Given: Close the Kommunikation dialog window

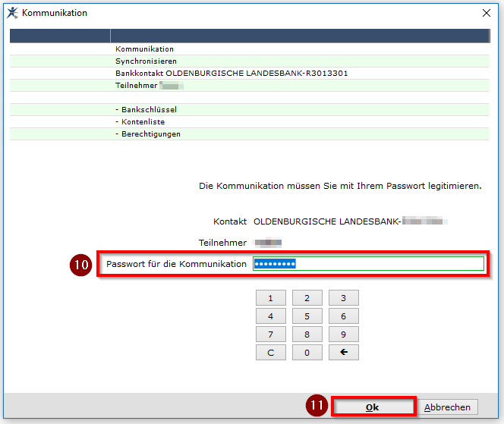Looking at the screenshot, I should [487, 13].
